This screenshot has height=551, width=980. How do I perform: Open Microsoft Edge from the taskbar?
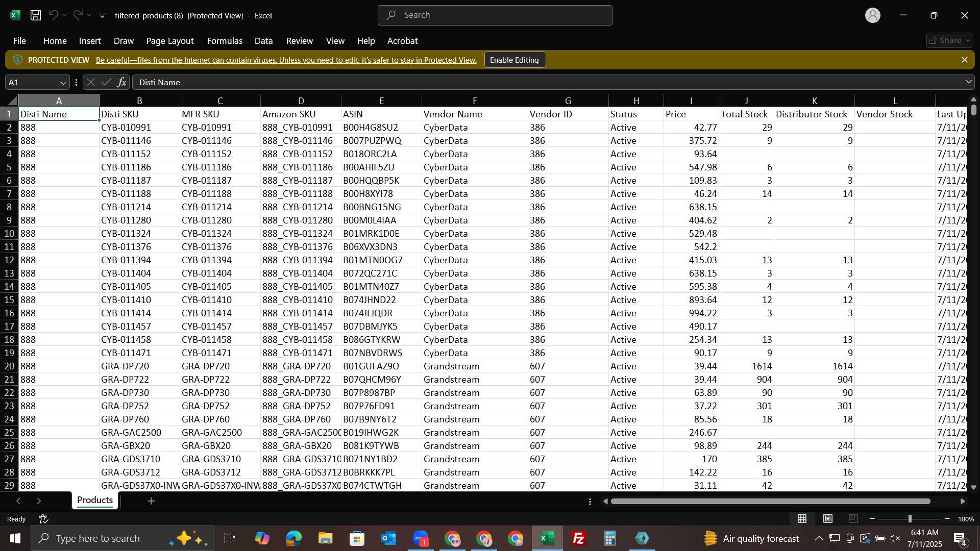click(x=293, y=538)
